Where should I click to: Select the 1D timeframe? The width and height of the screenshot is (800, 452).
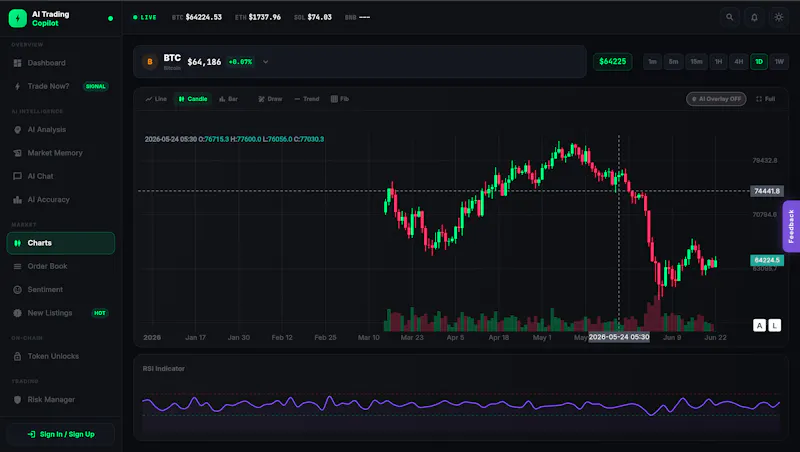(759, 62)
